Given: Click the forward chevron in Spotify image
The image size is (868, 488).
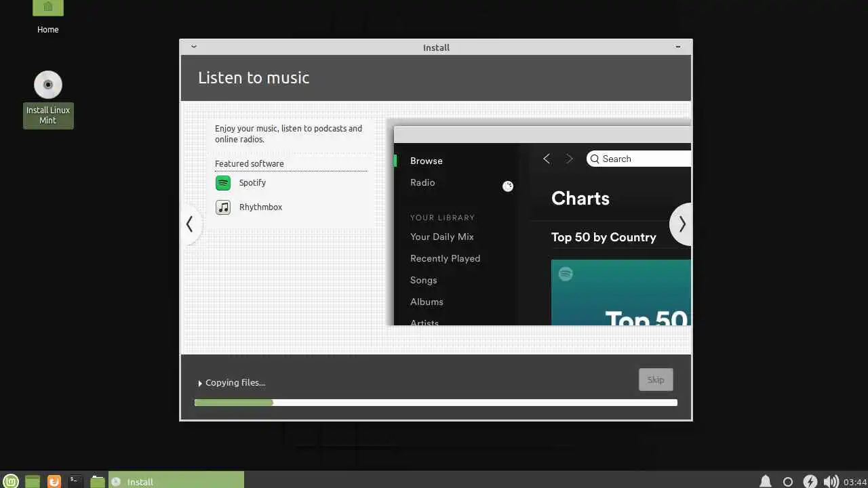Looking at the screenshot, I should 570,159.
